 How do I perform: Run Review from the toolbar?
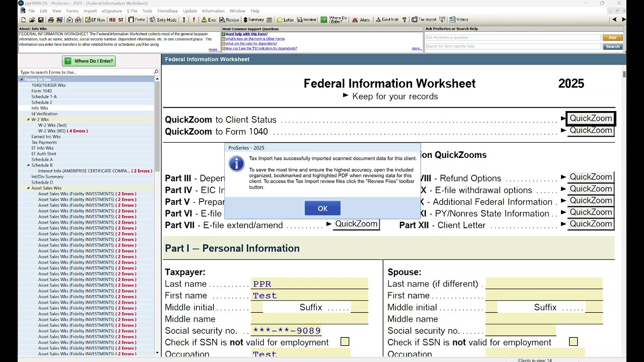point(229,20)
